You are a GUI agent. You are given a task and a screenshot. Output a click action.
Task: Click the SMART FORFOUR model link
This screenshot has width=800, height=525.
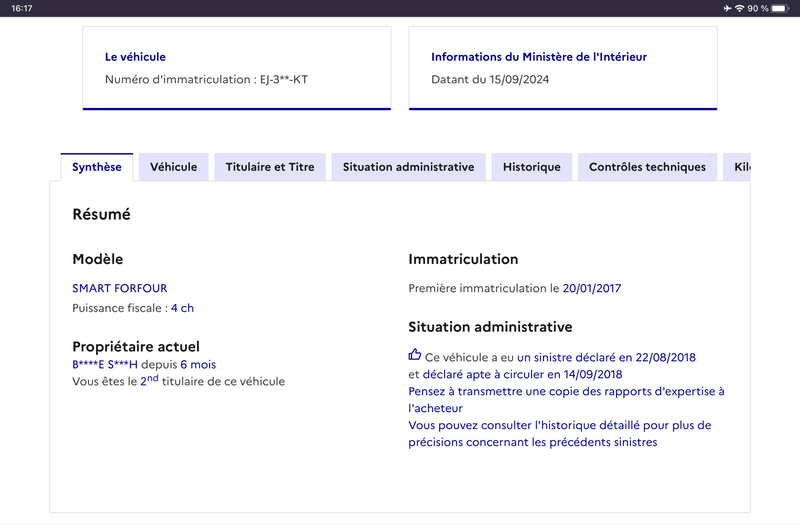tap(120, 288)
